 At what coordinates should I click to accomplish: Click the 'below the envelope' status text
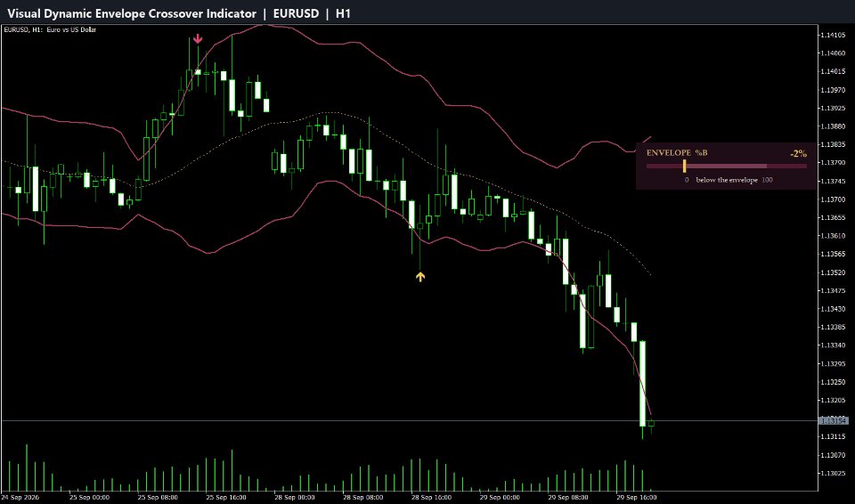click(x=727, y=180)
